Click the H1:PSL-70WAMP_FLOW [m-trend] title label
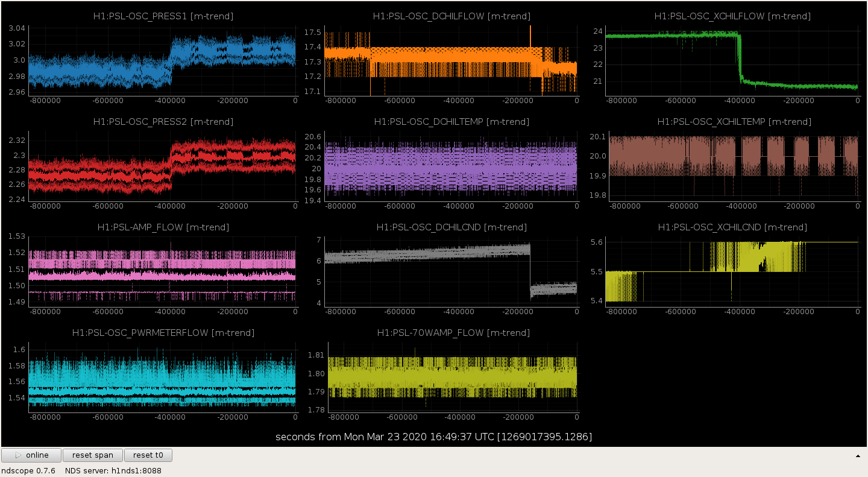 click(x=453, y=333)
